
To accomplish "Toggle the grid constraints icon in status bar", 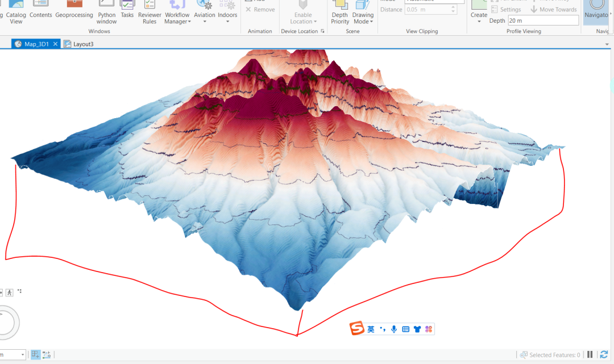I will pos(47,354).
